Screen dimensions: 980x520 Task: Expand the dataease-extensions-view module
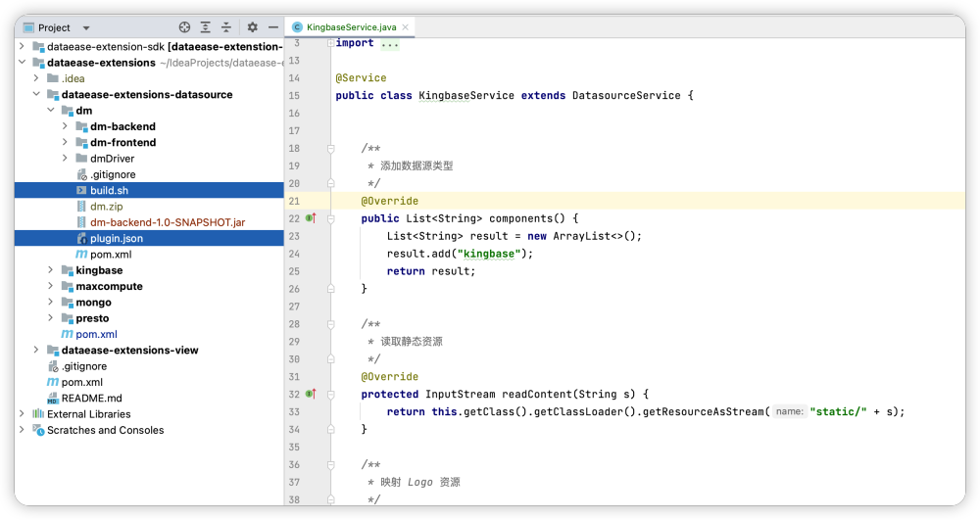tap(36, 351)
